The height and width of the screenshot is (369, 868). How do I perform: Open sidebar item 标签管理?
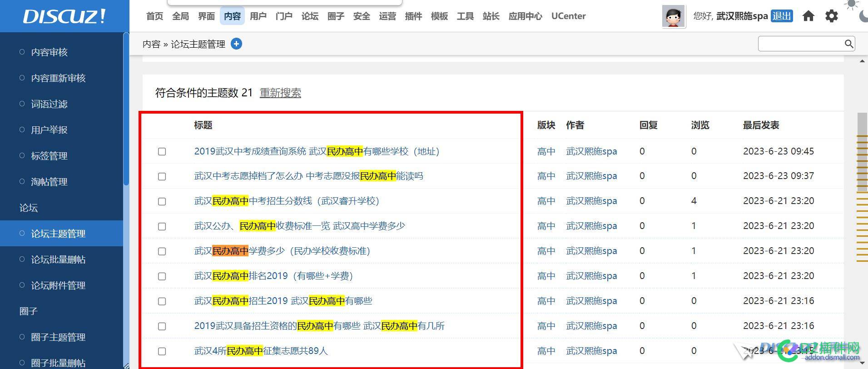[49, 156]
